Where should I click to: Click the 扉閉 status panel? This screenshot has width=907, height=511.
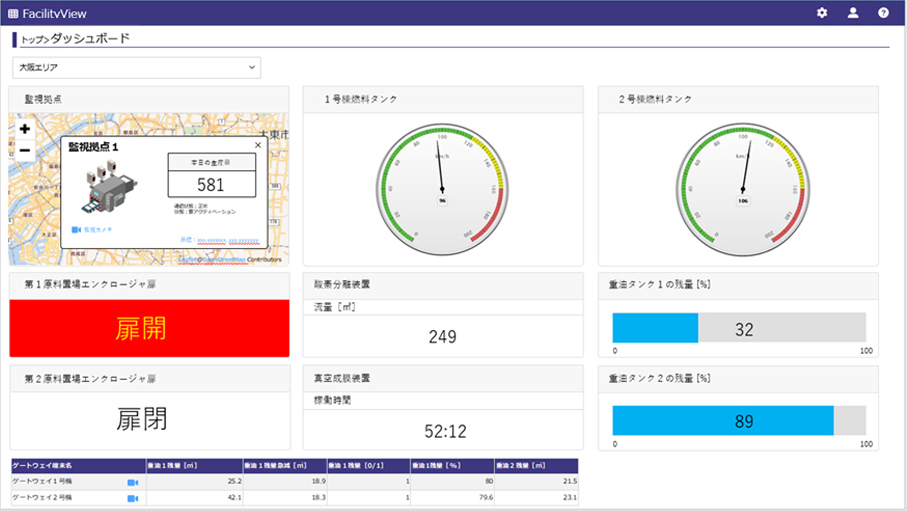pos(149,420)
